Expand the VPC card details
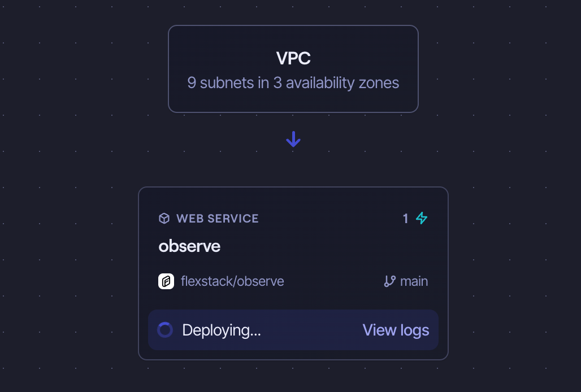Viewport: 581px width, 392px height. (293, 68)
